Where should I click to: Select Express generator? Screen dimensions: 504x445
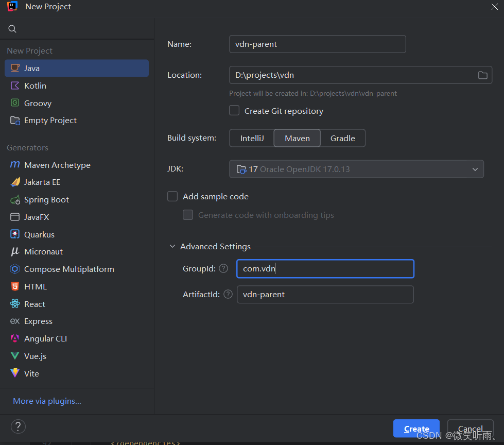(x=77, y=321)
